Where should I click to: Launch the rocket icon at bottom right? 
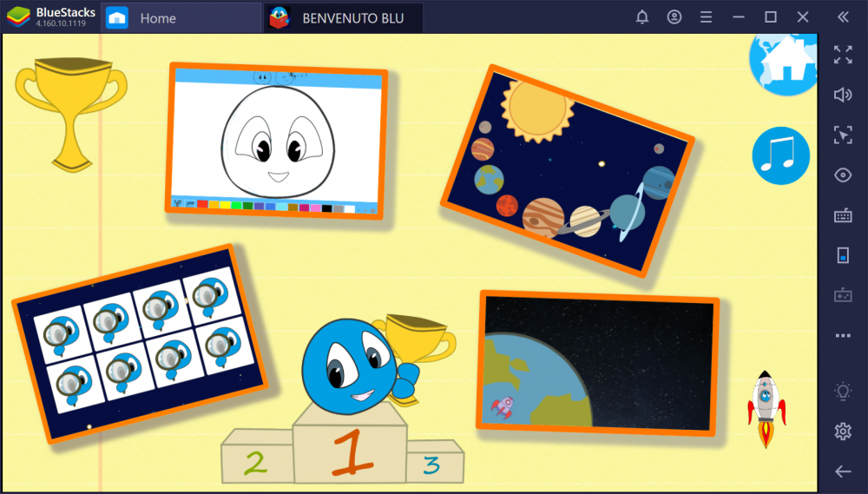(x=765, y=407)
